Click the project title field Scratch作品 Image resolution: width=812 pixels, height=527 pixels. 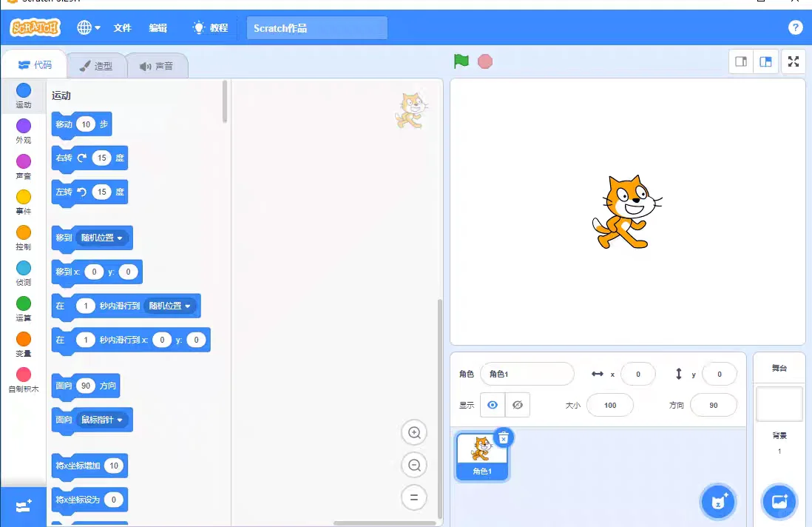click(x=317, y=27)
